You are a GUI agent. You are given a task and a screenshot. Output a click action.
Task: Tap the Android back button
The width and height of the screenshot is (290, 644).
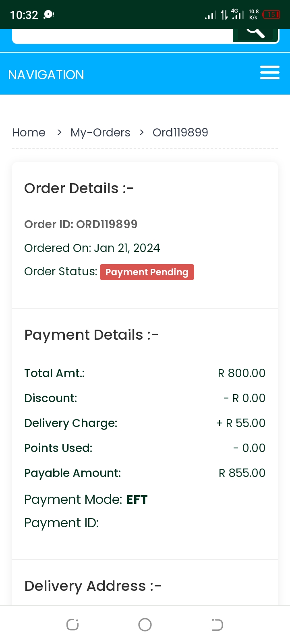pyautogui.click(x=217, y=625)
